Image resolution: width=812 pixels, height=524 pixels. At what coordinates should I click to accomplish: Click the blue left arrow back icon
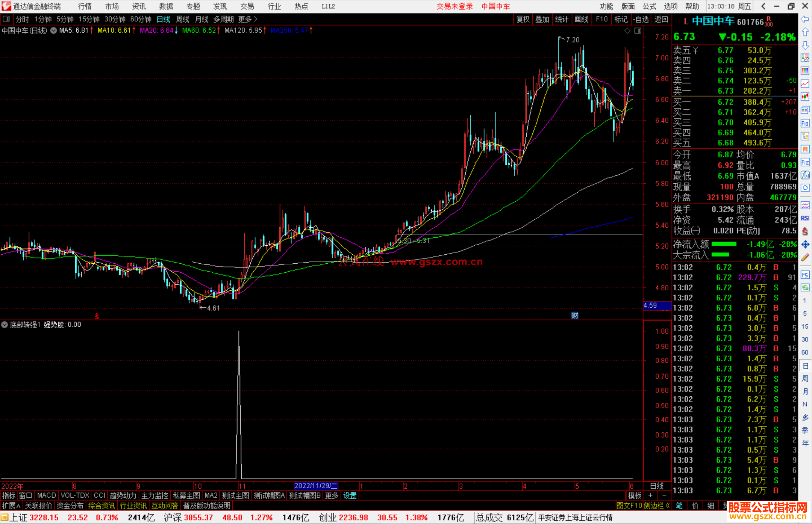coord(804,19)
